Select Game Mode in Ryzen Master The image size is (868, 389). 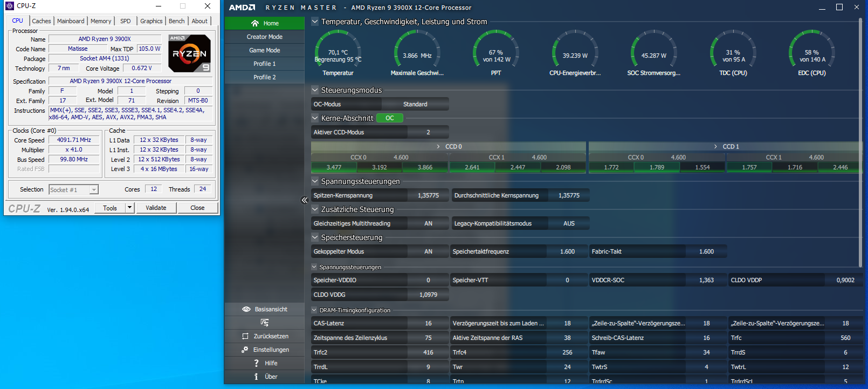click(x=264, y=50)
